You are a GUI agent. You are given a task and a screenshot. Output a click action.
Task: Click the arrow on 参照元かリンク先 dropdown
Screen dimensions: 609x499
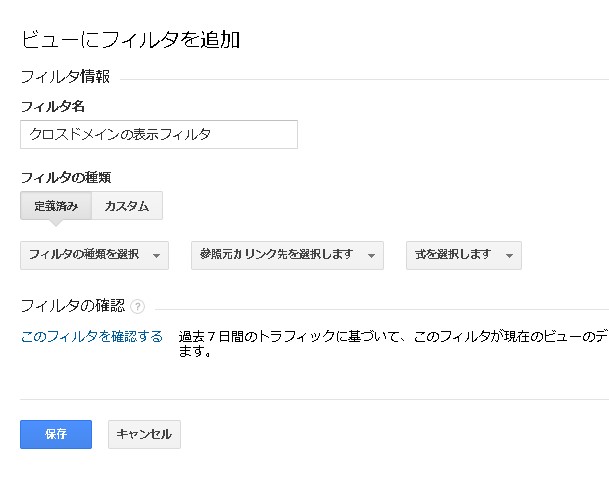372,256
